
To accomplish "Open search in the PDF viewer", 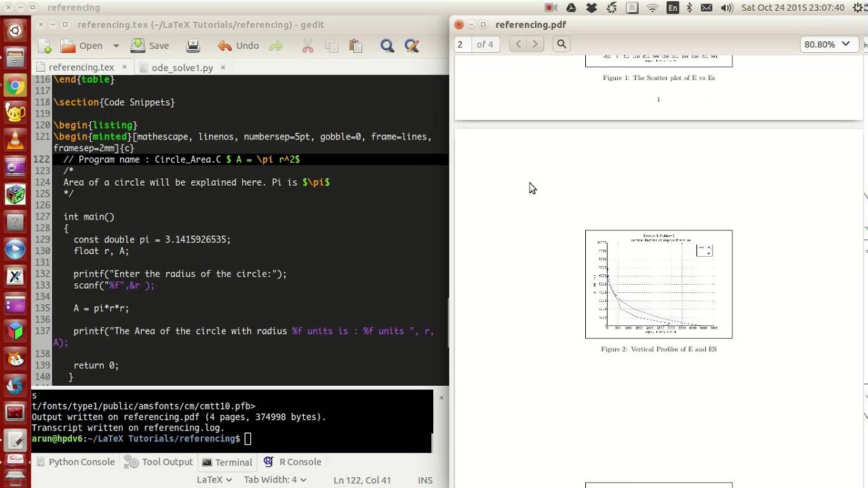I will click(x=561, y=44).
